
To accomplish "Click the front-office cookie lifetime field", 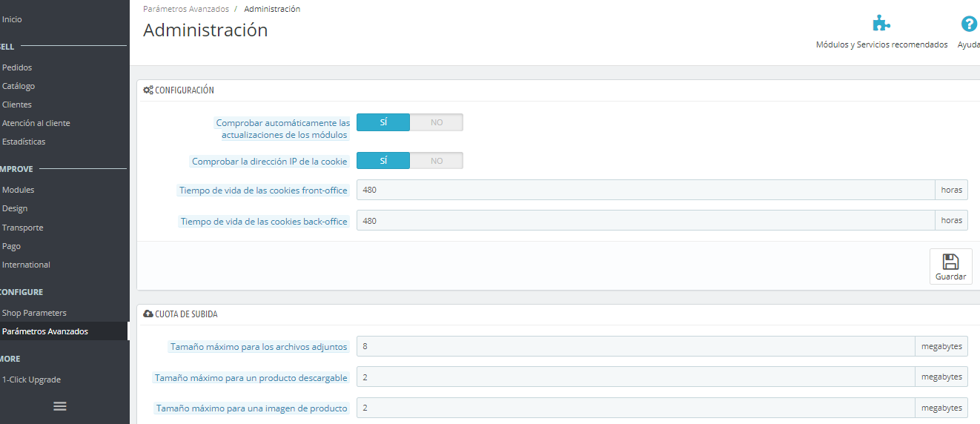I will (x=645, y=190).
